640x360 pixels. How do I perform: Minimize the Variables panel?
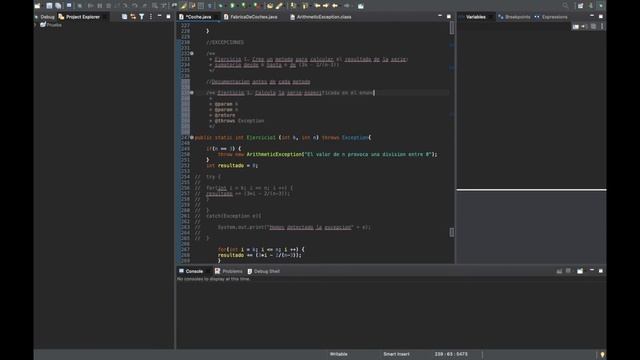592,16
